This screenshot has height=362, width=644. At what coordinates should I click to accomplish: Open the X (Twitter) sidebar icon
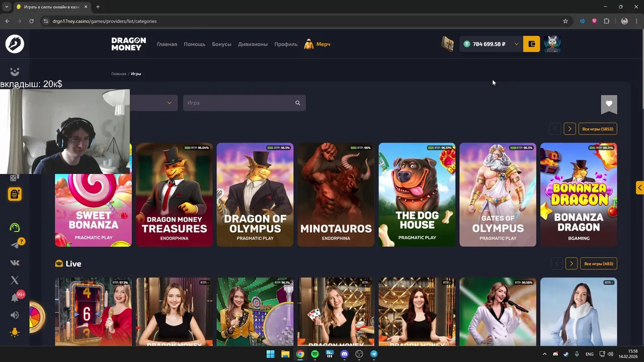coord(15,280)
